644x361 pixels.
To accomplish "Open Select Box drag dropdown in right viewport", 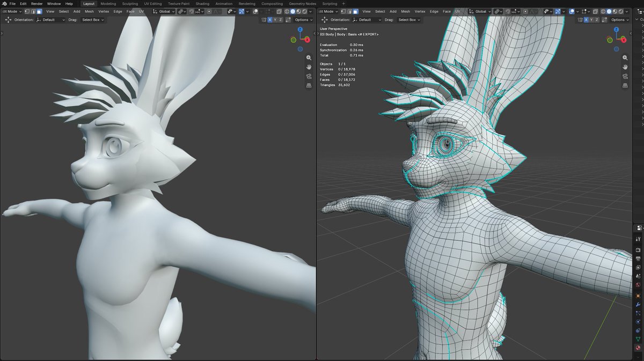I will [x=409, y=20].
